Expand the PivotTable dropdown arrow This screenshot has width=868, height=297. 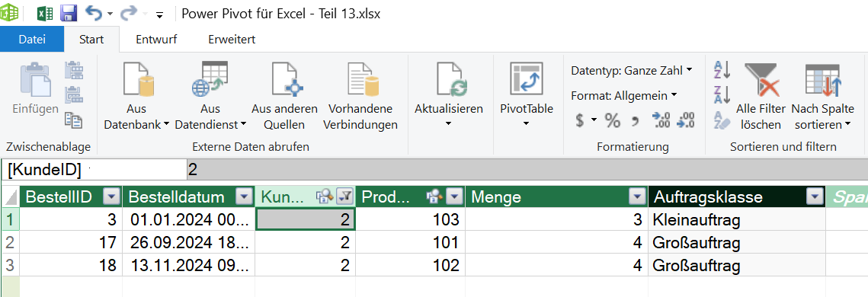pyautogui.click(x=526, y=123)
